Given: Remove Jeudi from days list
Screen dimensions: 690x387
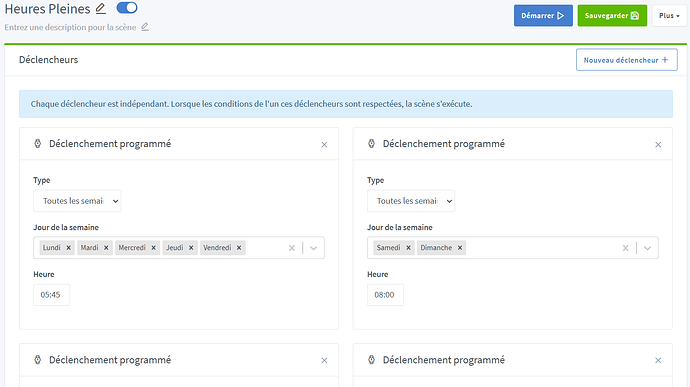Looking at the screenshot, I should click(x=191, y=248).
